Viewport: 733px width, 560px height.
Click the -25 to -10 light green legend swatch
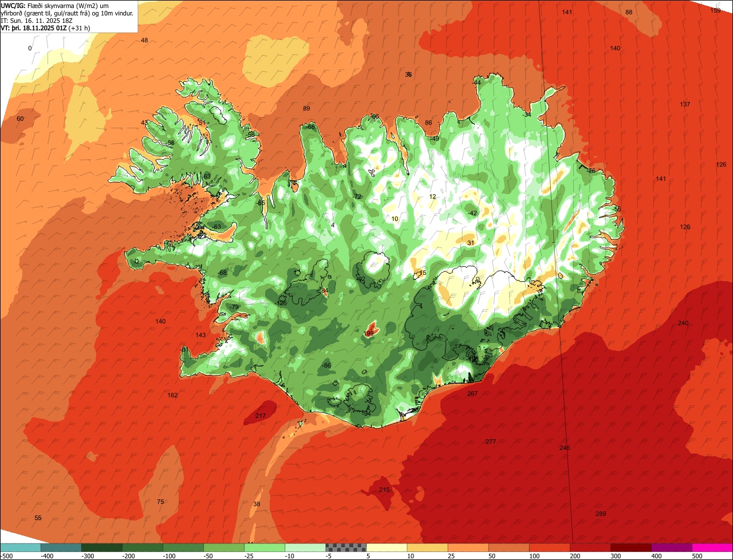point(265,547)
